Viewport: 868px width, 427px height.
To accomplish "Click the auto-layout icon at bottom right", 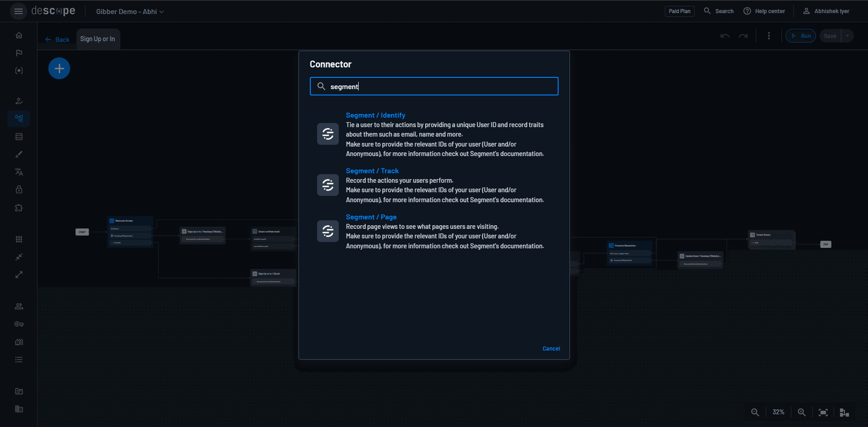I will (844, 412).
